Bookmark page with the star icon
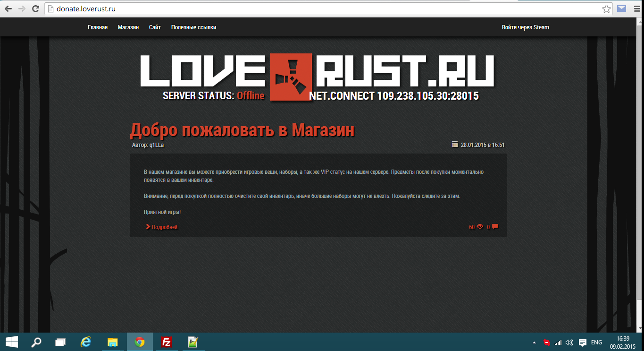Screen dimensions: 644x351 (607, 9)
